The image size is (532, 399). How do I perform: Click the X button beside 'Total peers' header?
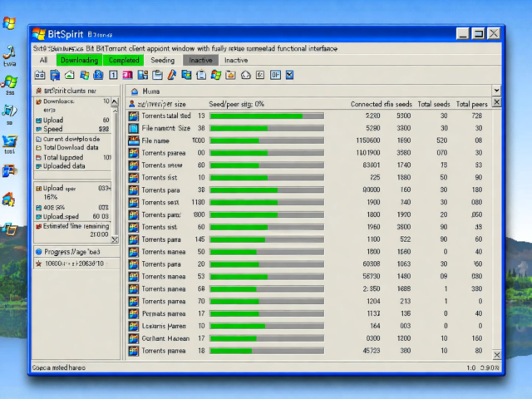496,102
